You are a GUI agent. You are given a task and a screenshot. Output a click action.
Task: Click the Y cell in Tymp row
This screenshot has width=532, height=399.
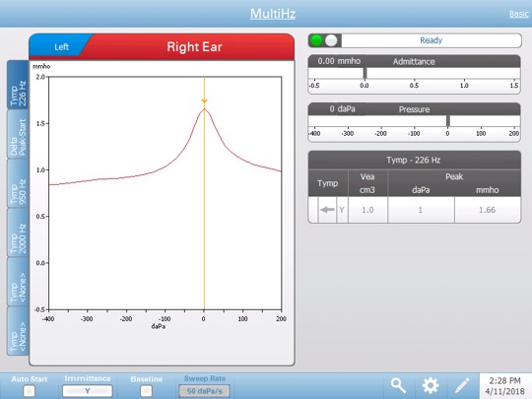click(x=342, y=210)
